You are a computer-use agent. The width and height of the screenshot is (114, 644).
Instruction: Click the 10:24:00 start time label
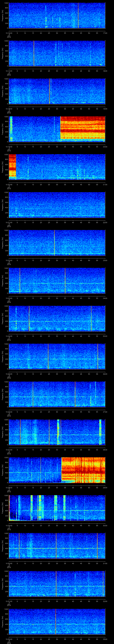tap(9, 336)
